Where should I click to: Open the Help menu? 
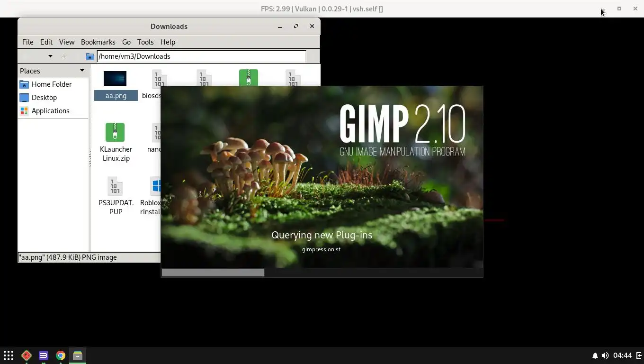pyautogui.click(x=168, y=42)
